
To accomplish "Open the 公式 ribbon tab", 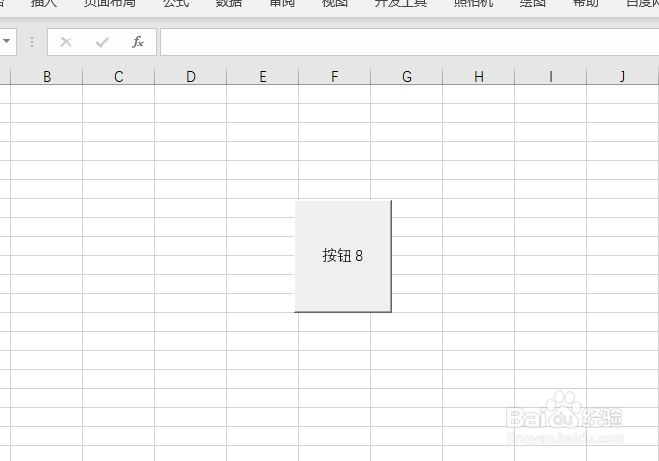I will click(x=176, y=3).
